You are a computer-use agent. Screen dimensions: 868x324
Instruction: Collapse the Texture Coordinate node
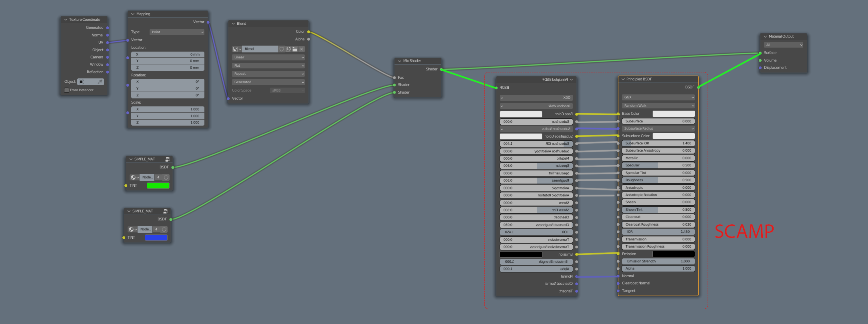pos(66,20)
